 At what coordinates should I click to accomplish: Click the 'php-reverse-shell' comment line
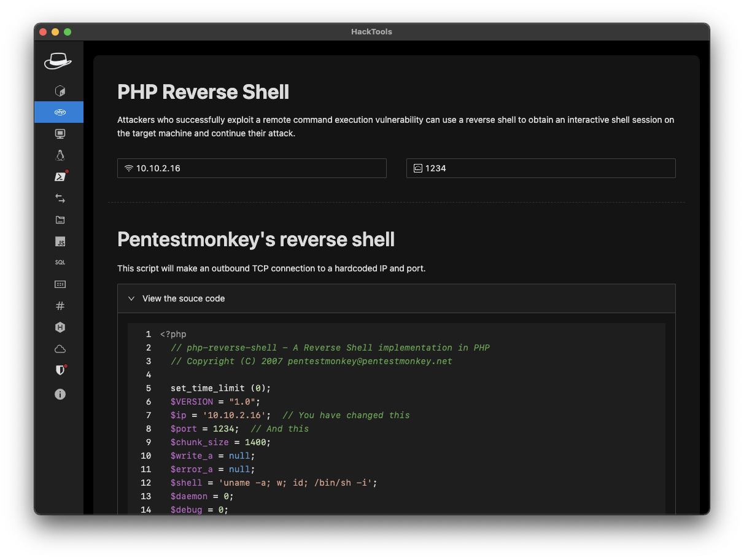(330, 348)
